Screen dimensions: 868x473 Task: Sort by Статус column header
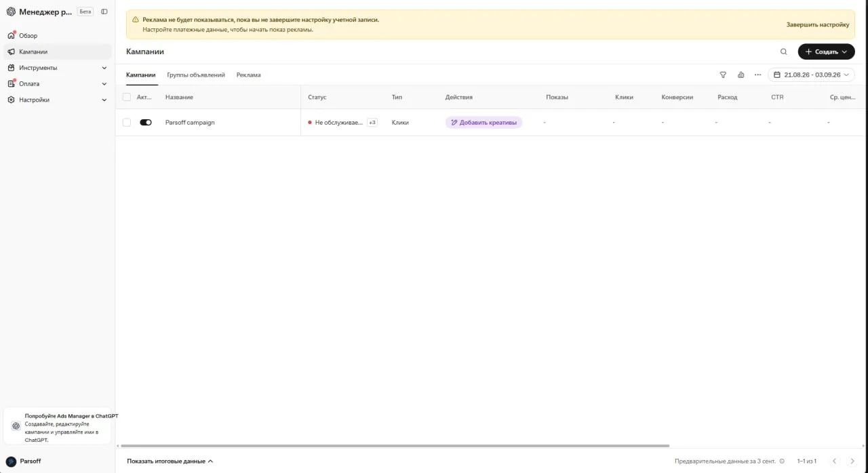click(x=317, y=97)
